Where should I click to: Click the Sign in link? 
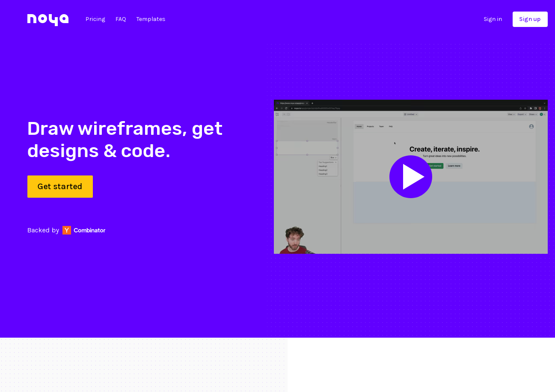pos(493,19)
